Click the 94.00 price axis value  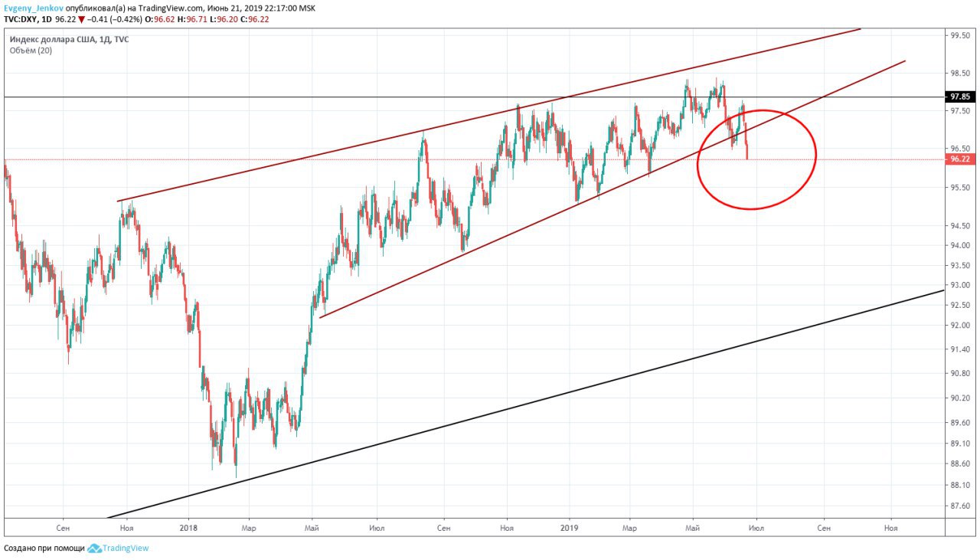click(961, 246)
